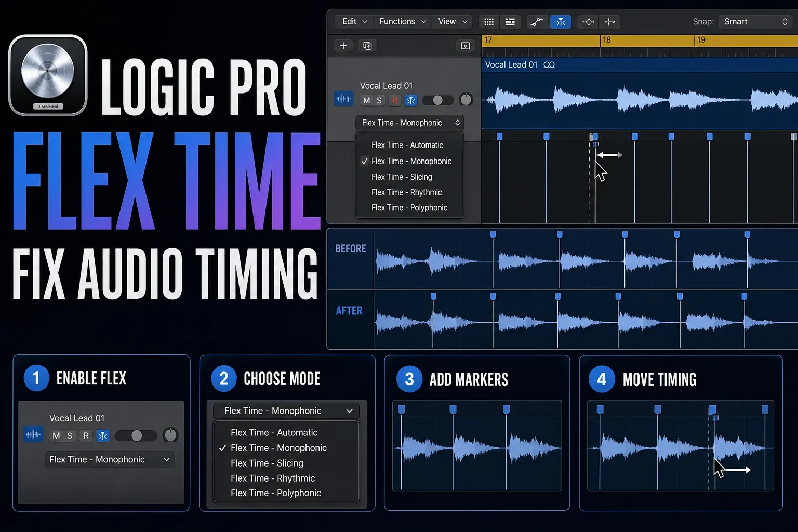Choose Flex Time - Monophonic in Choose Mode list
Screen dimensions: 798x532
click(278, 448)
